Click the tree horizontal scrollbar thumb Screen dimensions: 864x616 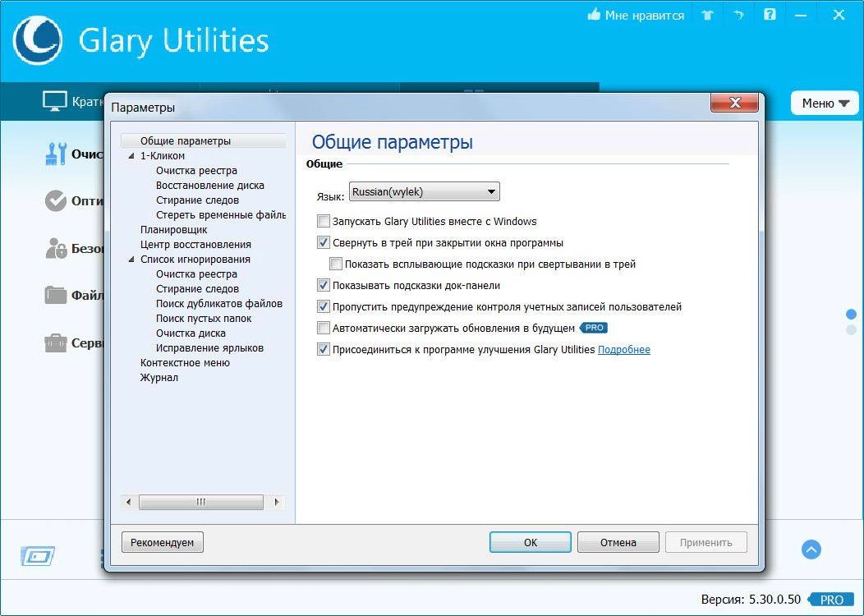tap(201, 502)
